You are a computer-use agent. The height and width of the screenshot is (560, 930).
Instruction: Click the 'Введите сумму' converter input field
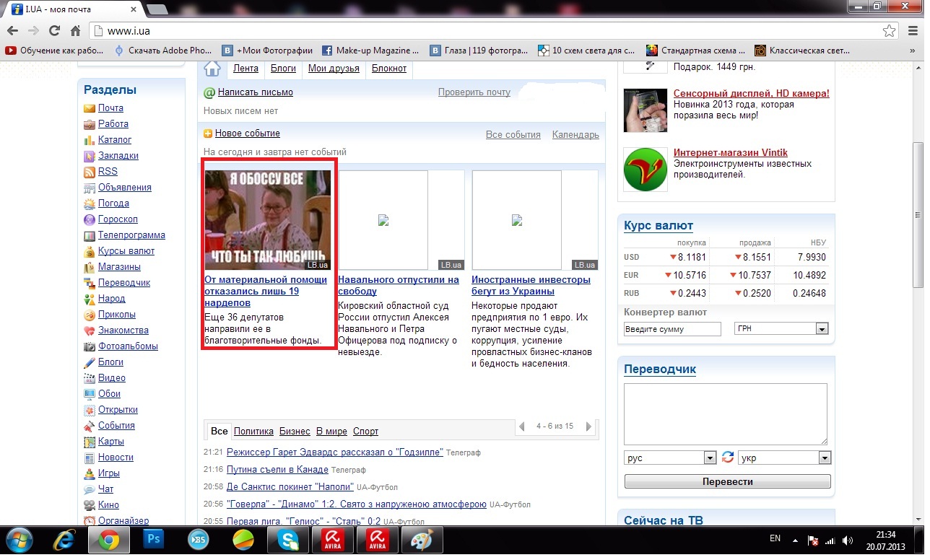click(672, 329)
